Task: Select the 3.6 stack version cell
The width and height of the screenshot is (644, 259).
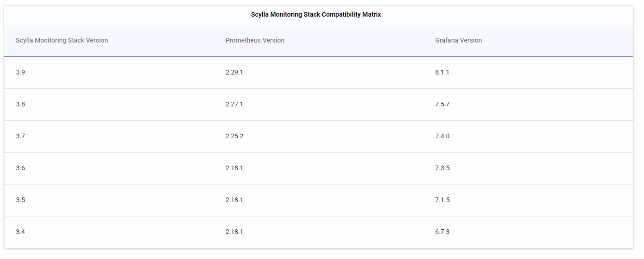Action: coord(20,168)
